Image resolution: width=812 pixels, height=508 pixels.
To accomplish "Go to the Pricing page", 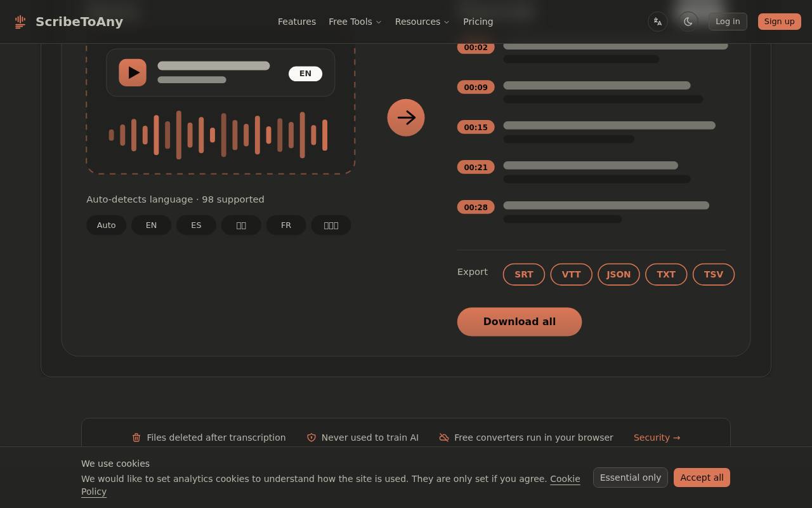I will (x=478, y=22).
